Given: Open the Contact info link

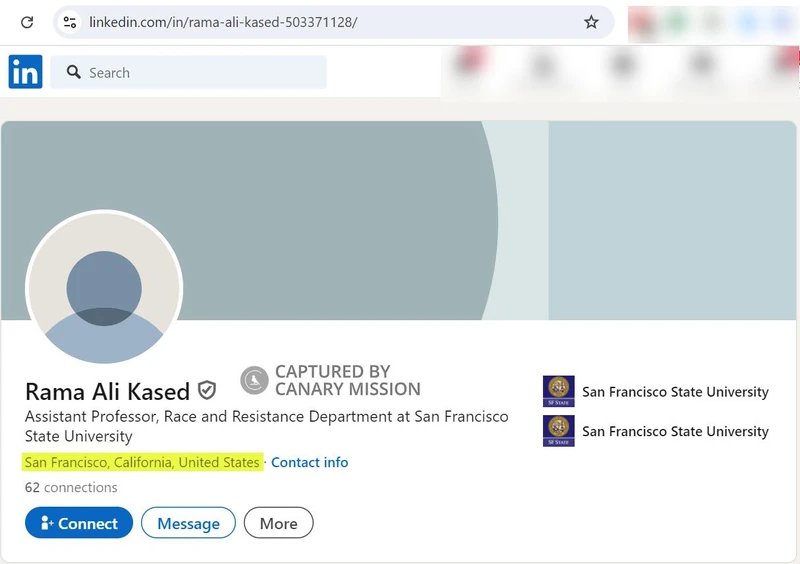Looking at the screenshot, I should click(x=309, y=462).
